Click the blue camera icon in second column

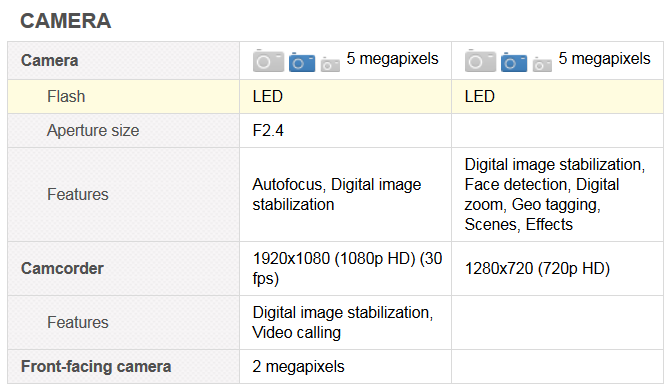click(514, 62)
